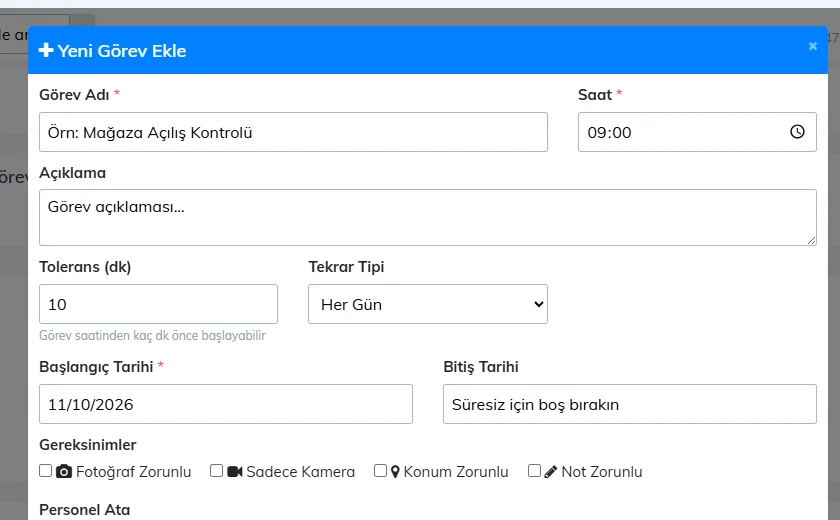Select the Tolerans (dk) field
This screenshot has width=840, height=520.
[x=158, y=304]
